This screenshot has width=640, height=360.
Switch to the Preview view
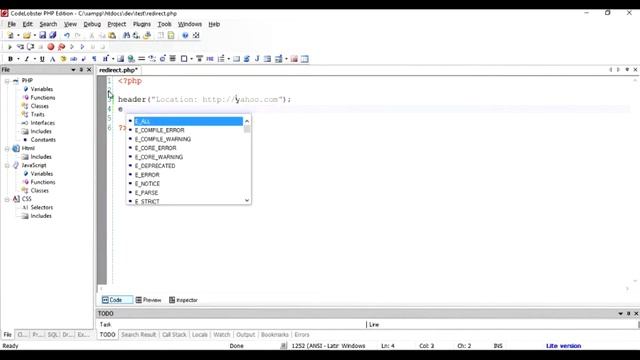pos(148,300)
